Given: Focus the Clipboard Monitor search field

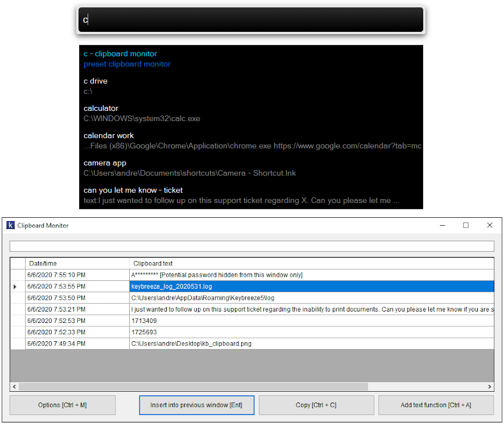Looking at the screenshot, I should coord(251,246).
